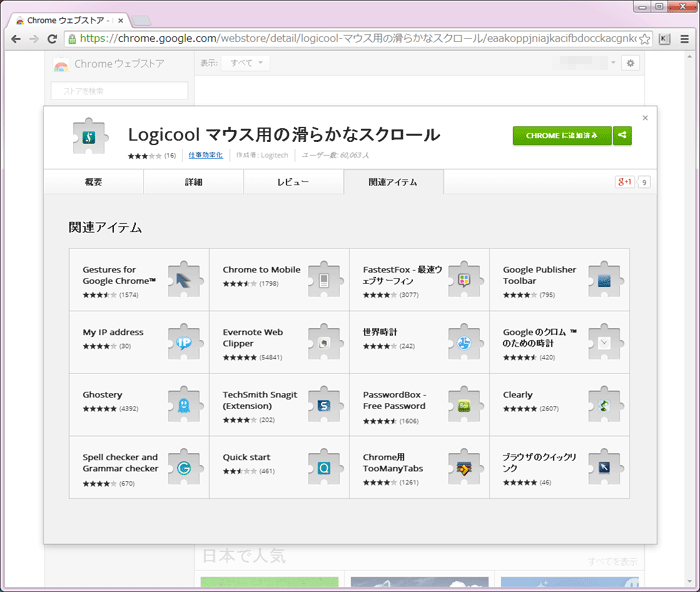The width and height of the screenshot is (700, 592).
Task: Click the Chrome ウェブストア logo
Action: point(109,64)
